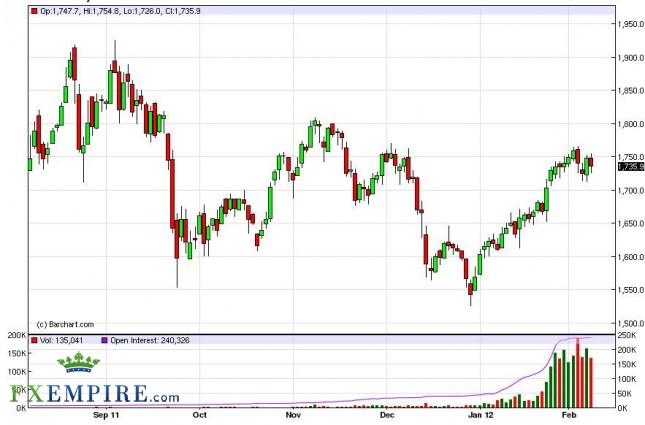Click the 1,750.0 price axis label
The height and width of the screenshot is (425, 645).
[x=631, y=157]
